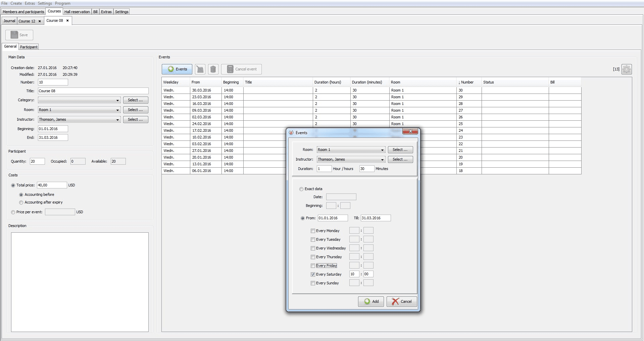Click the Cancel event calculator icon
Screen dimensions: 644x341
click(x=230, y=69)
